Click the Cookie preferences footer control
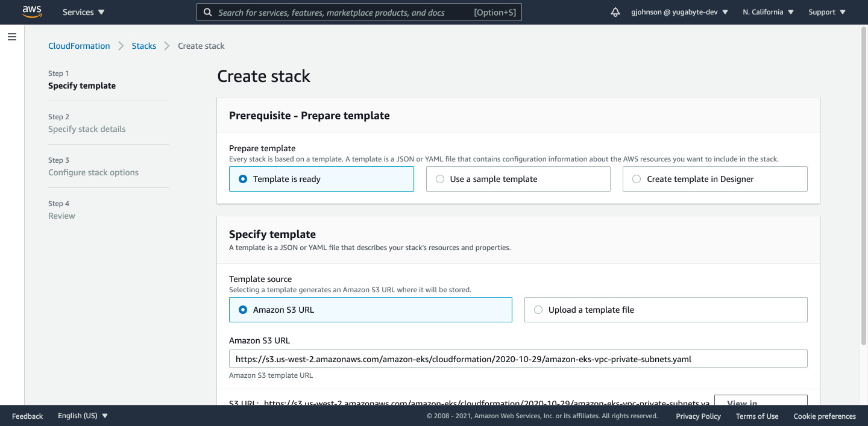 click(825, 416)
